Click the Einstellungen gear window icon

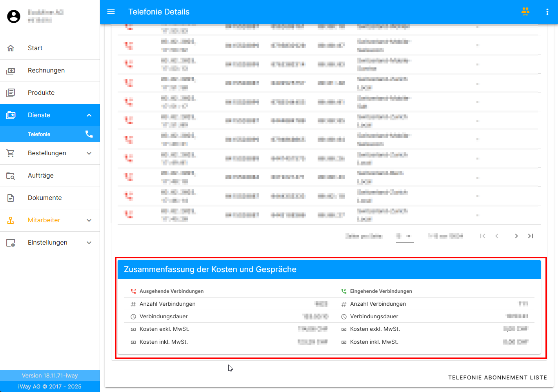[11, 243]
